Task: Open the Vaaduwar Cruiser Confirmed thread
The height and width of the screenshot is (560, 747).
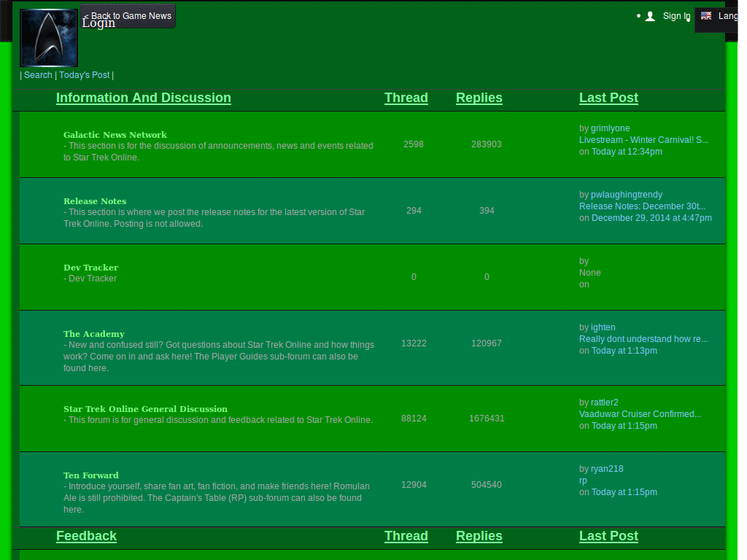Action: (640, 414)
